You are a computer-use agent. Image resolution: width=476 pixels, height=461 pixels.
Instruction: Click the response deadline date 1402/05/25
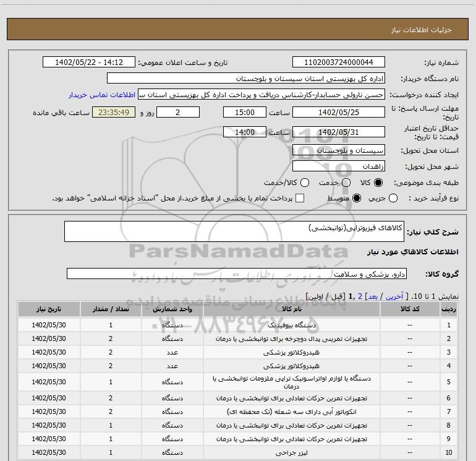(x=339, y=112)
